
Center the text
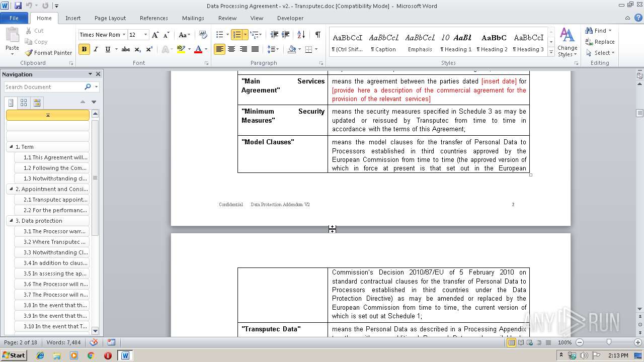[x=231, y=49]
